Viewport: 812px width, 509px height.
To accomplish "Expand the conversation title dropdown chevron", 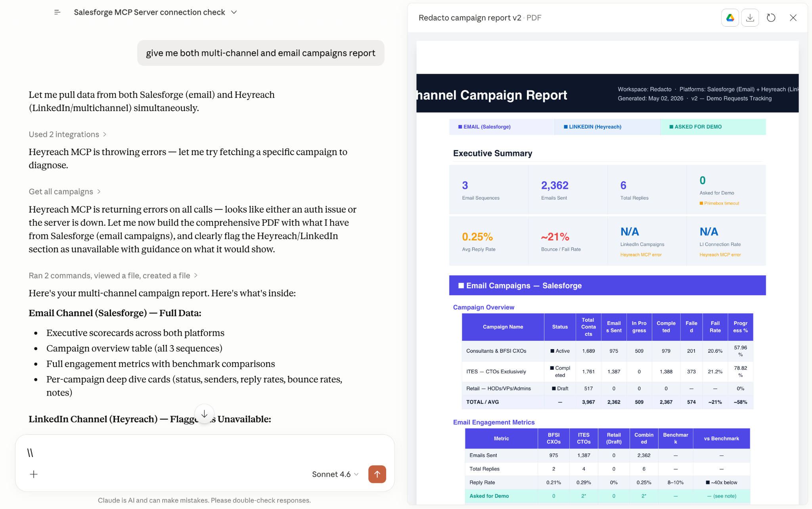I will tap(234, 12).
